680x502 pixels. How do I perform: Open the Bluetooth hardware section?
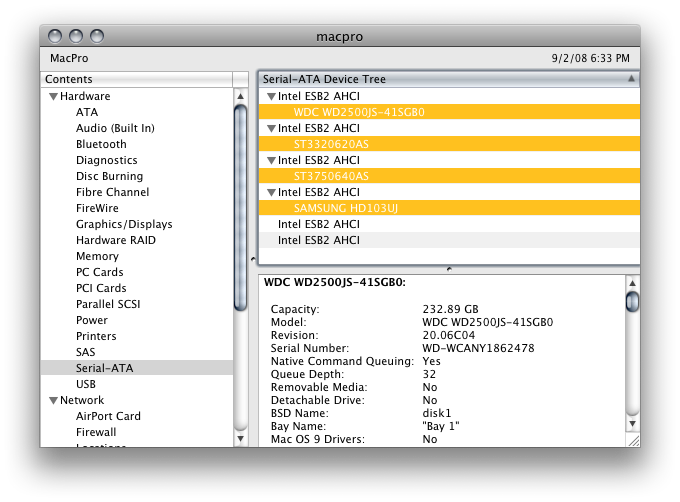pos(101,144)
